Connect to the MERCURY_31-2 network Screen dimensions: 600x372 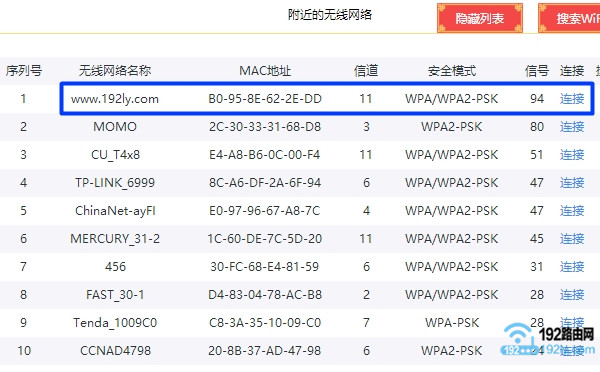[572, 239]
